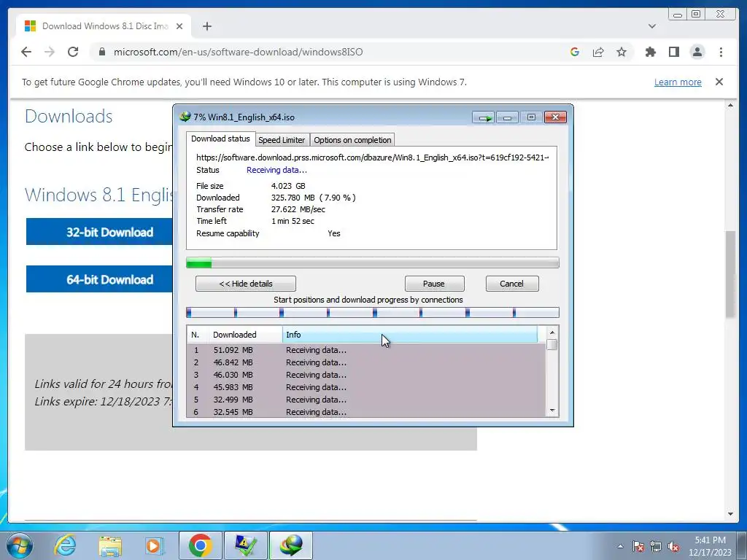
Task: Click the Hide details button
Action: [x=246, y=284]
